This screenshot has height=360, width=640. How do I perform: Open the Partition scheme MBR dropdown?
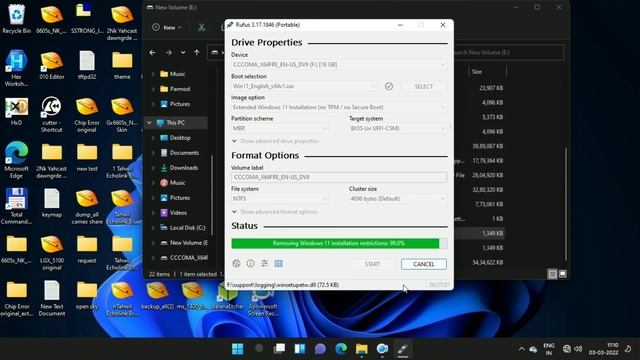[x=280, y=128]
